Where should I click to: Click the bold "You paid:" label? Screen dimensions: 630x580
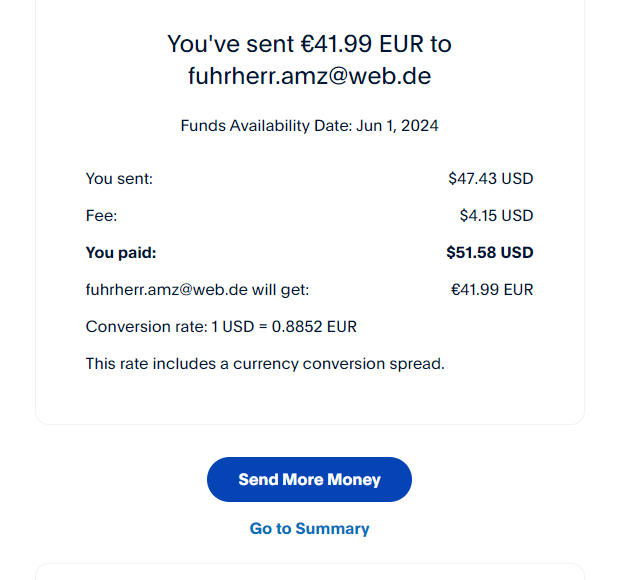point(121,253)
